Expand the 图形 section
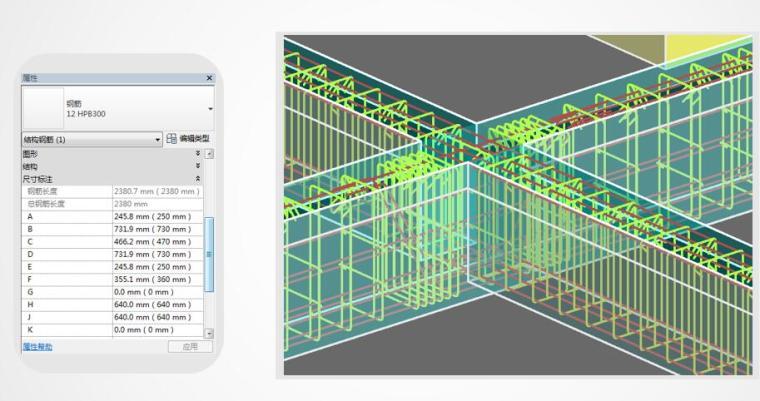Image resolution: width=760 pixels, height=401 pixels. pyautogui.click(x=197, y=154)
